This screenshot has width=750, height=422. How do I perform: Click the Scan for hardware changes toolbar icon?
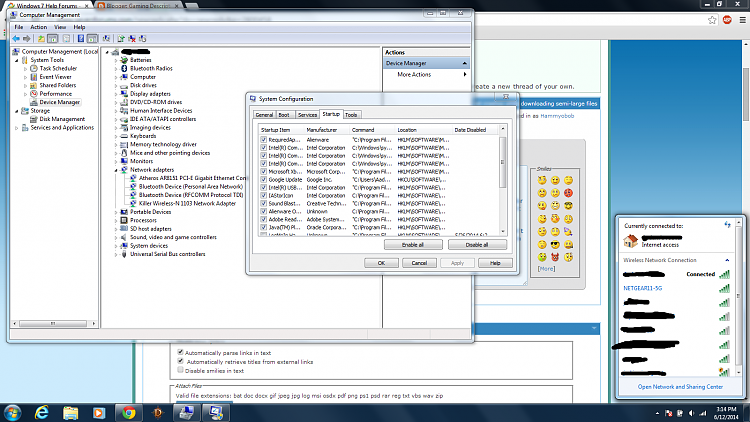pyautogui.click(x=106, y=39)
